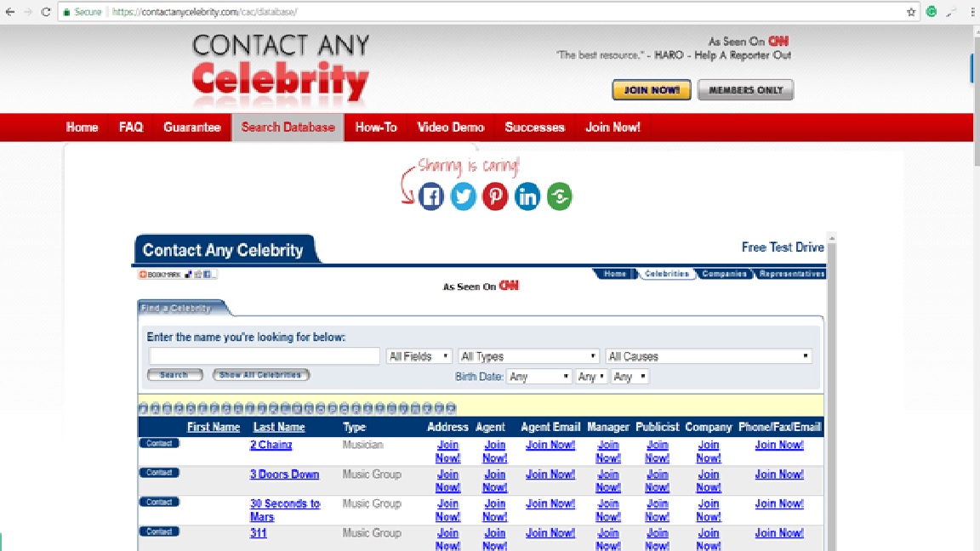Click Contact button for 2 Chainz
Screen dimensions: 980x551
tap(159, 444)
